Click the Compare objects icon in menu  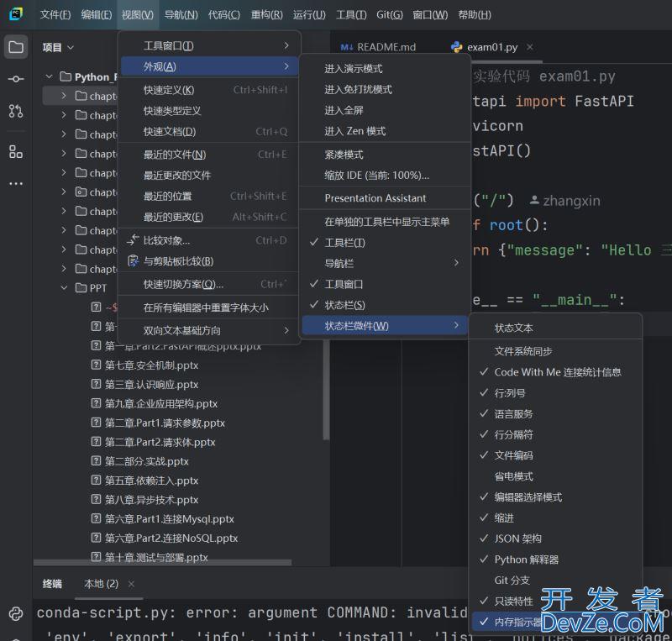[x=134, y=240]
